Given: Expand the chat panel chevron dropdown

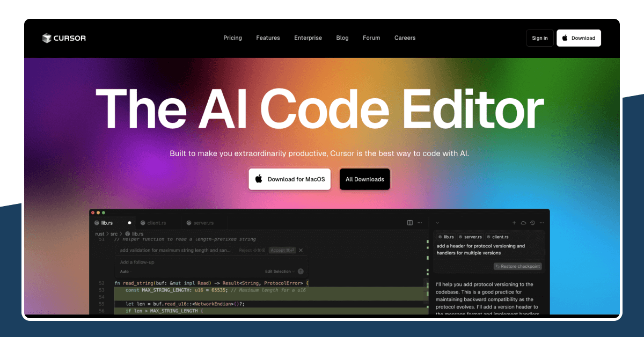Looking at the screenshot, I should tap(437, 223).
